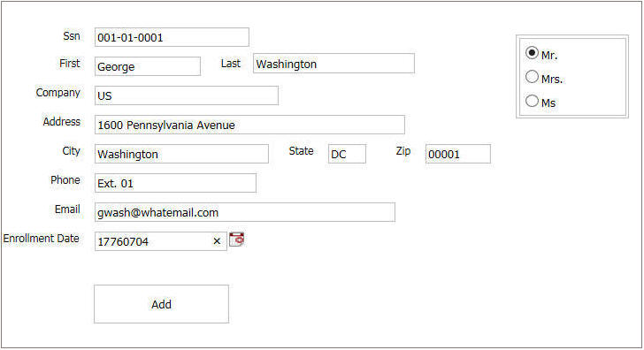Edit the First name field containing George
The image size is (644, 350).
[x=148, y=66]
